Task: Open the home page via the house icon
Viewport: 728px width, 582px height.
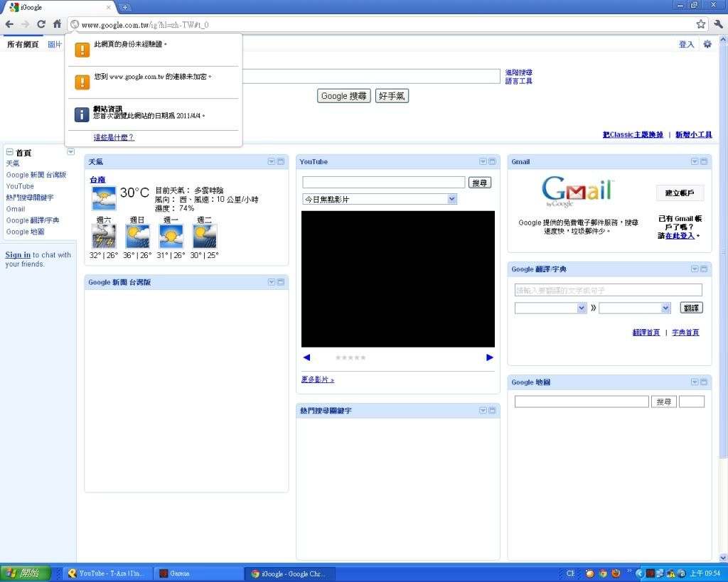Action: point(57,24)
